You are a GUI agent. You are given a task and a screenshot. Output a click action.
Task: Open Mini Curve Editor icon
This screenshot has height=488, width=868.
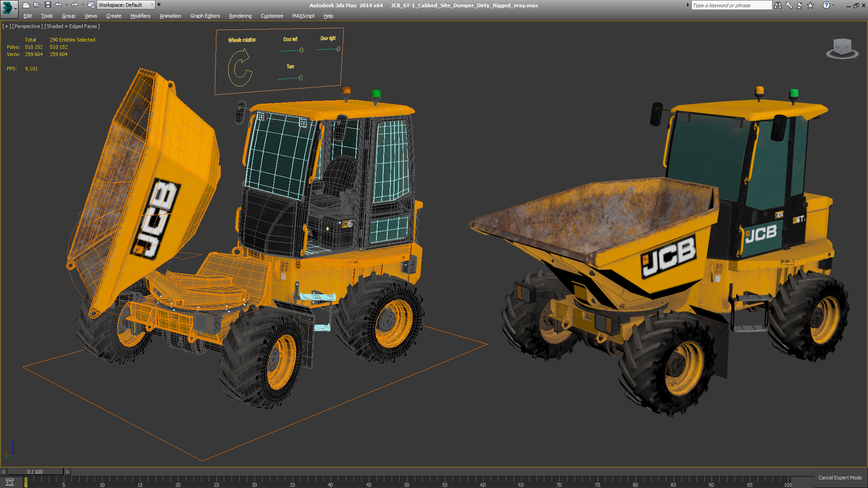coord(9,482)
